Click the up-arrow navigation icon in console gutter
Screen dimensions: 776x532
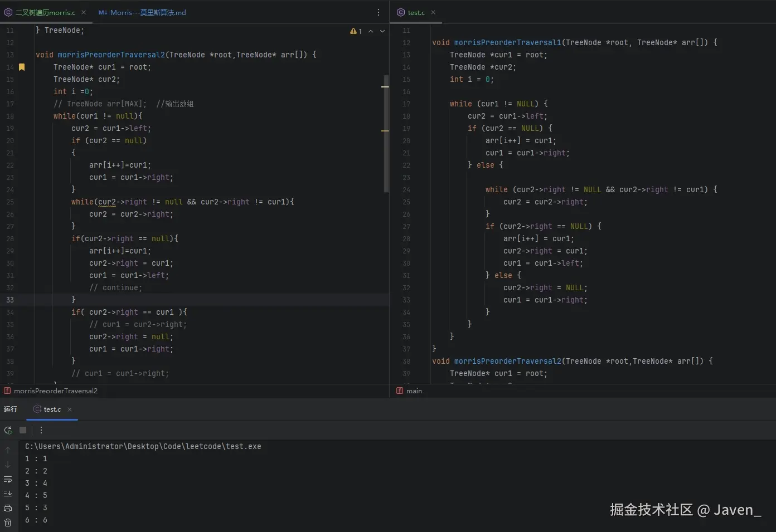click(x=8, y=449)
